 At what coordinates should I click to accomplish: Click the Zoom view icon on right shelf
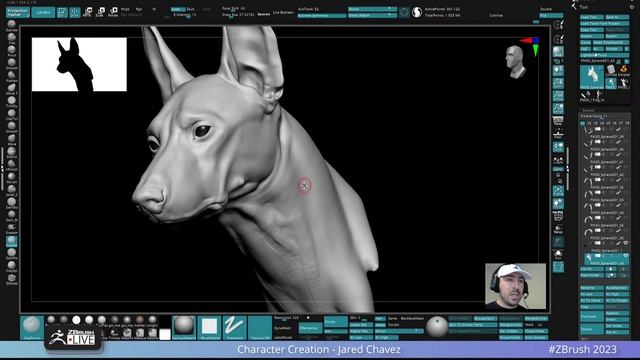tap(558, 83)
